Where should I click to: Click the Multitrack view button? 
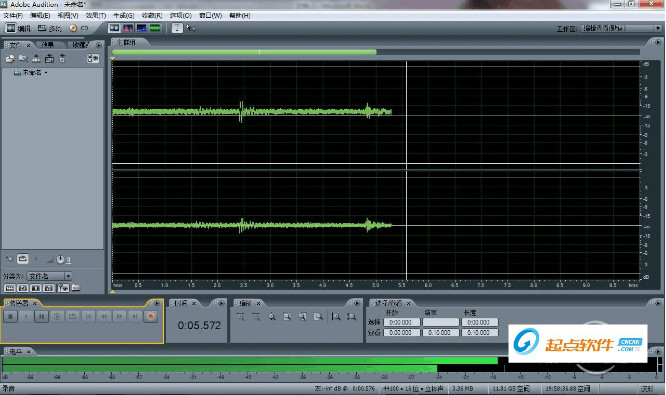tap(49, 28)
